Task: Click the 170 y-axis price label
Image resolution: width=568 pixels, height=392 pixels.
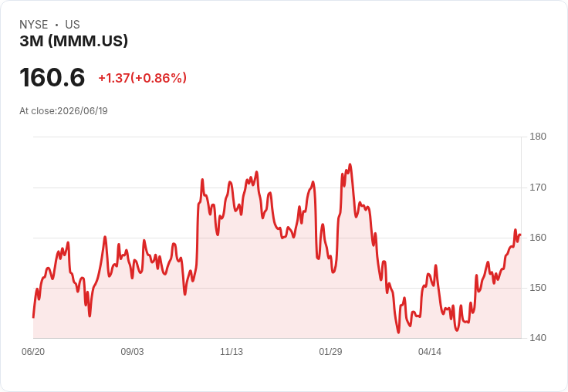Action: tap(538, 188)
